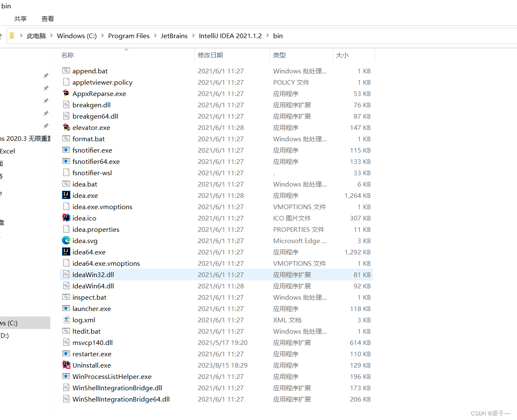Screen dimensions: 517x420
Task: Click the msvcp140.dll file icon
Action: point(66,342)
